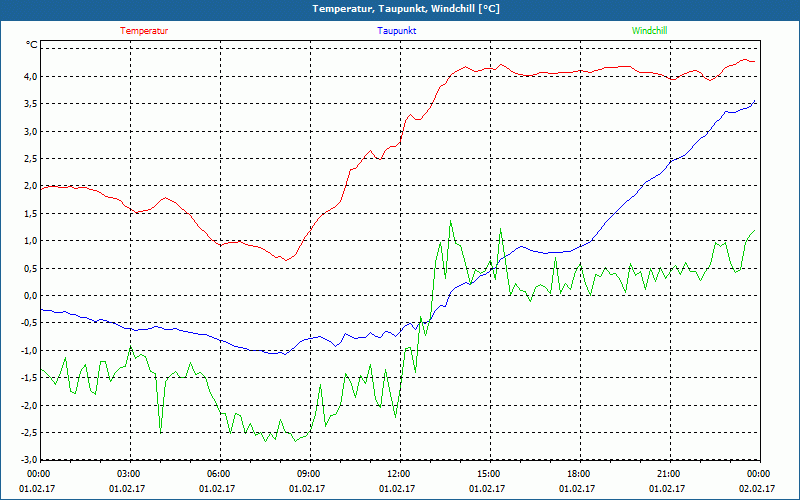Click the °C unit label on y-axis

click(31, 45)
